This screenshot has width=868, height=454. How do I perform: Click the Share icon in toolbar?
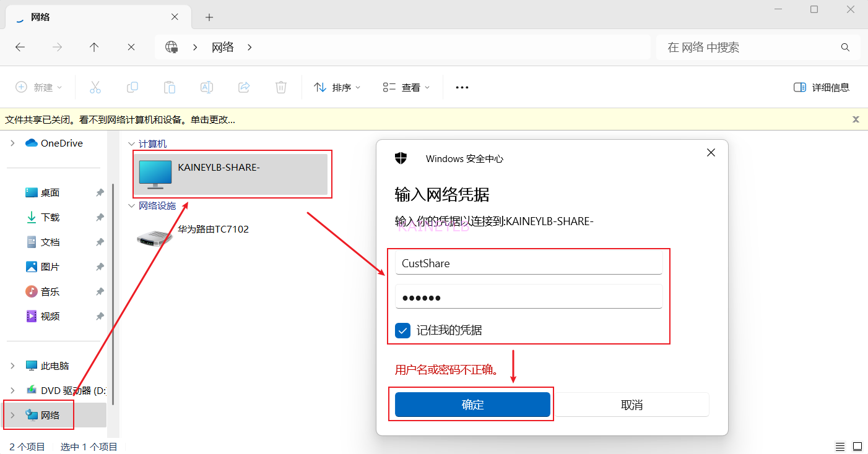pyautogui.click(x=244, y=87)
